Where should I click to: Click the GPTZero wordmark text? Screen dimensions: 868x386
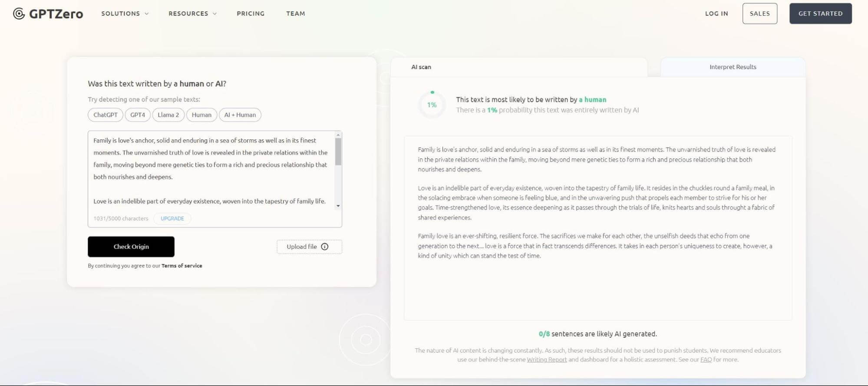[56, 14]
